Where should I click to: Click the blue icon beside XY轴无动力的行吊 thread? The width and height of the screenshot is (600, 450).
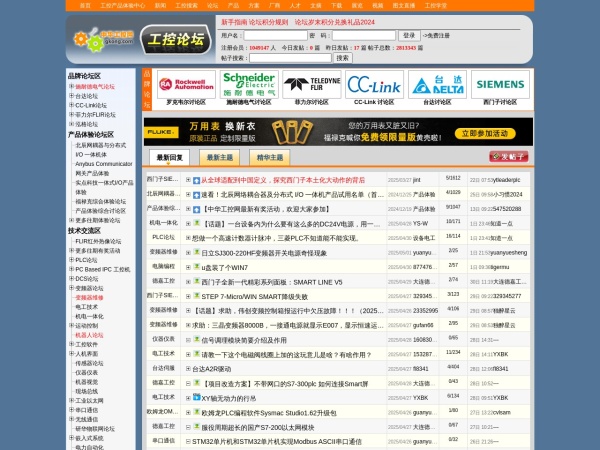coord(196,397)
